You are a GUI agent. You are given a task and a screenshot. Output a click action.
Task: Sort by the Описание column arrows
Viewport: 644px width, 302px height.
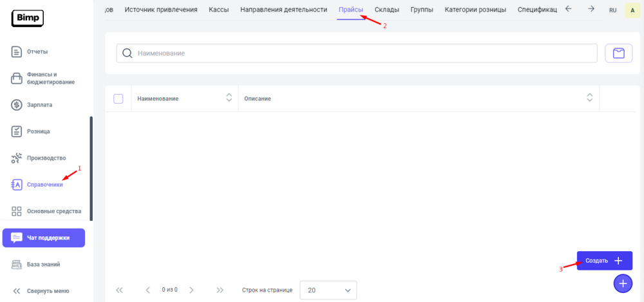[x=589, y=98]
